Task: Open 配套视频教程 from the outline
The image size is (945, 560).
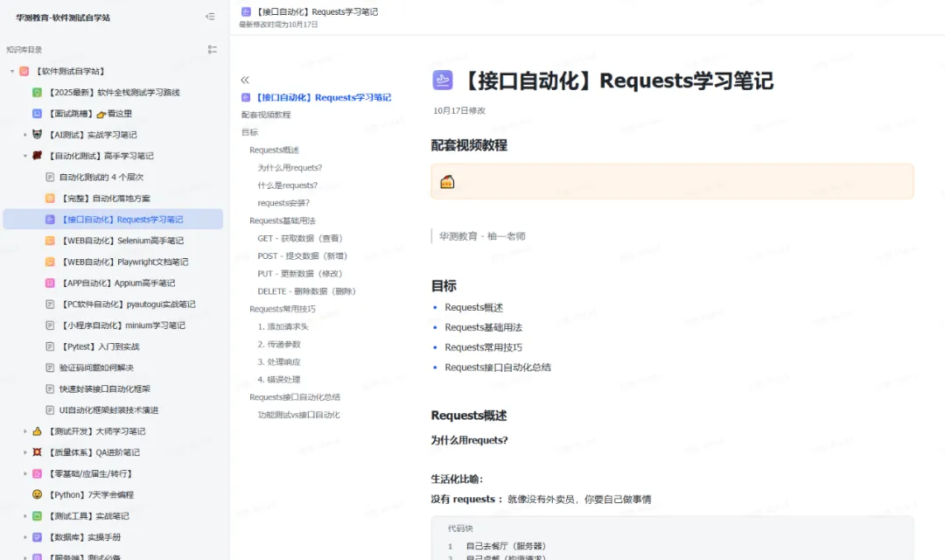Action: point(266,113)
